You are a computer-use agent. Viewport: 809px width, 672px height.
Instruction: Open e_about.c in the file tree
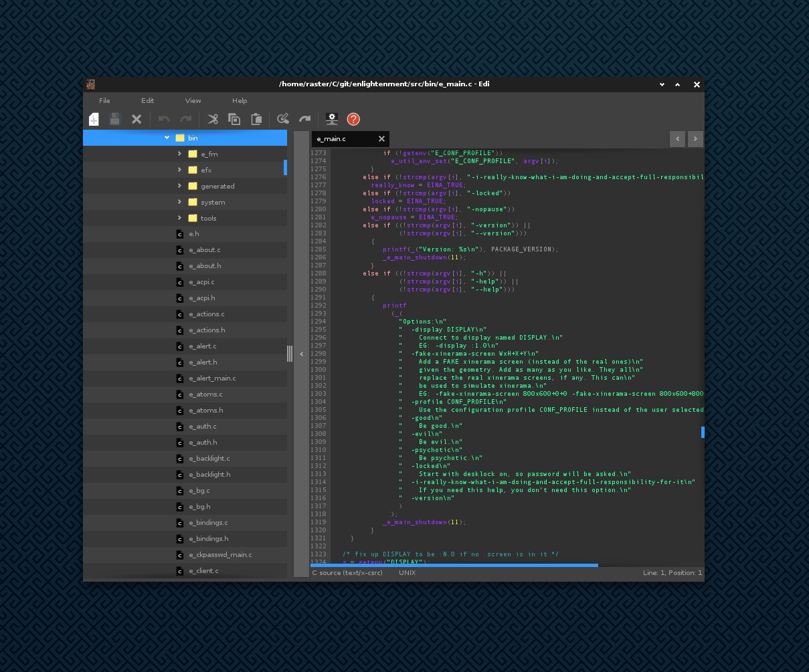[x=185, y=250]
